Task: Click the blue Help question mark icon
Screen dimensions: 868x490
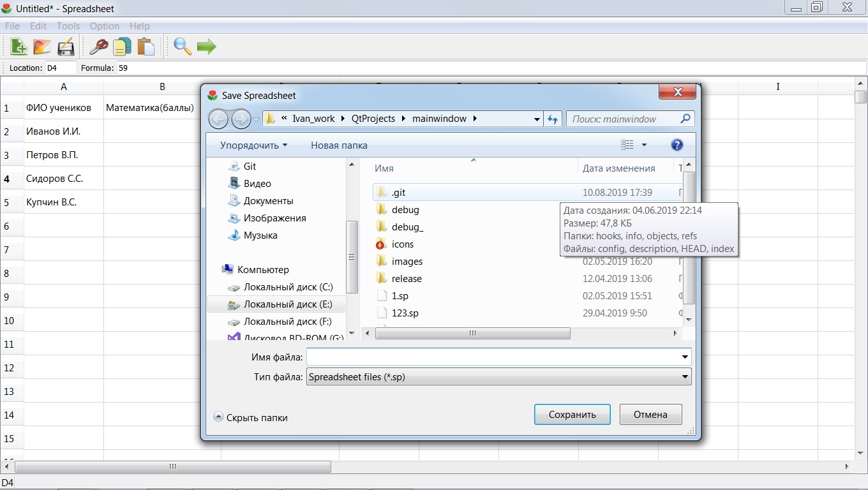Action: [677, 145]
